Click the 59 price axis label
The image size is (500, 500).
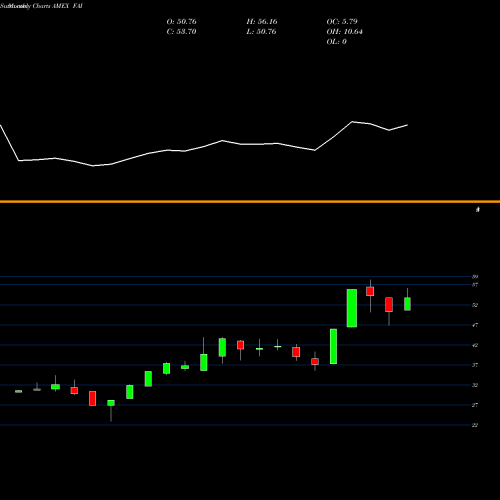click(x=475, y=277)
